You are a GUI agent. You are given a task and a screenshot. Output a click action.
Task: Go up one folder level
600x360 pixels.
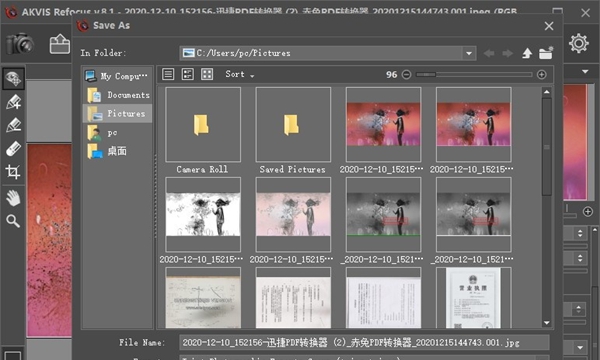tap(527, 53)
